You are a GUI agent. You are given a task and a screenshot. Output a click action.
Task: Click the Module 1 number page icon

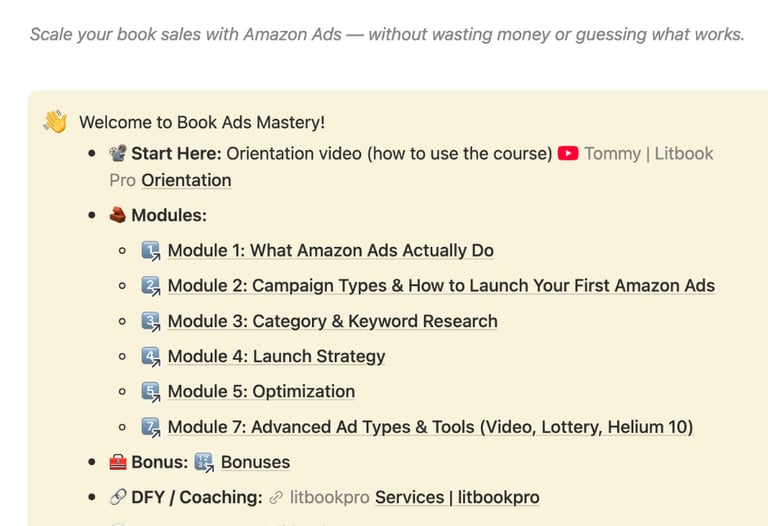pyautogui.click(x=151, y=251)
